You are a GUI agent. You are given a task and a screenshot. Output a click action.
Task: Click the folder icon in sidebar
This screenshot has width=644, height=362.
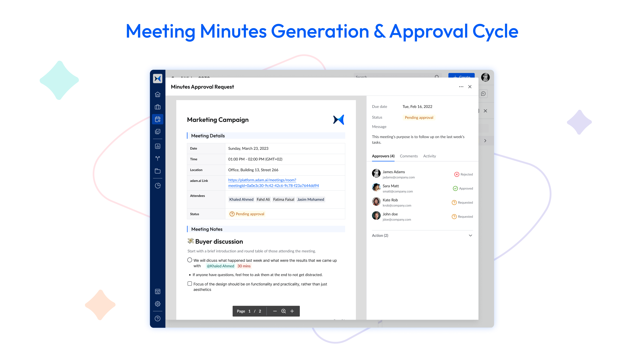click(158, 171)
